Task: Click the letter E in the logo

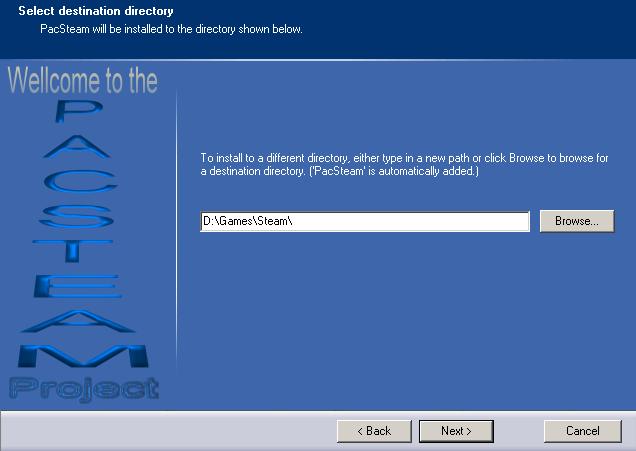Action: point(84,287)
